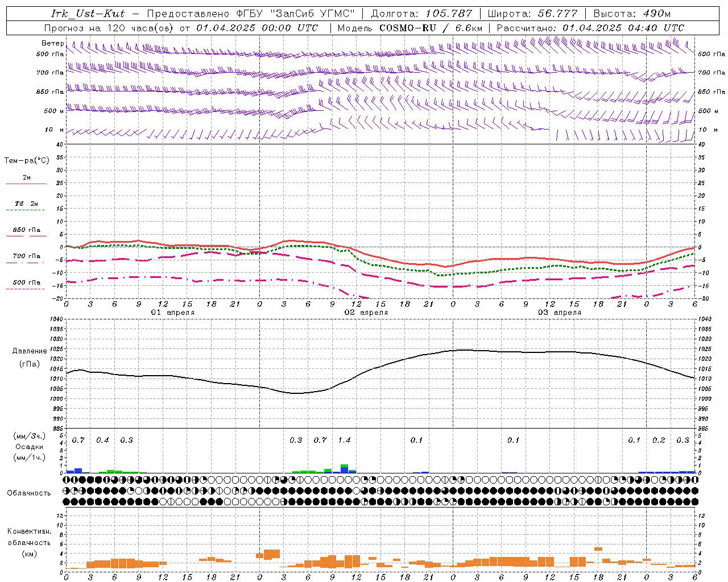Click the 500 гПа temperature legend entry

[27, 282]
